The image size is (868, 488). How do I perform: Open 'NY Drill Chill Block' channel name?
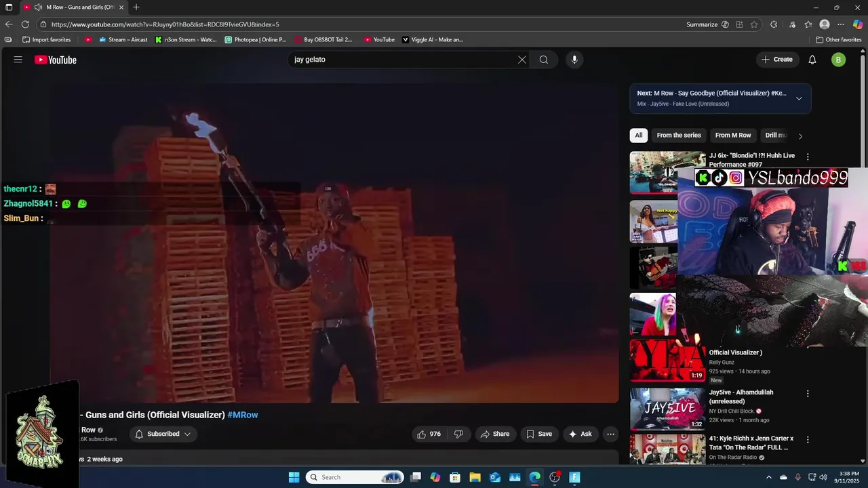[732, 411]
